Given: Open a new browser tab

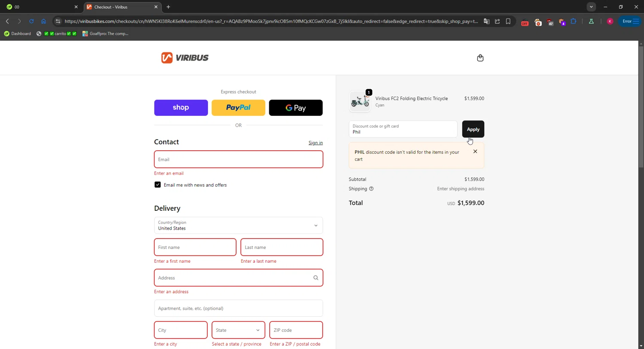Looking at the screenshot, I should point(168,7).
